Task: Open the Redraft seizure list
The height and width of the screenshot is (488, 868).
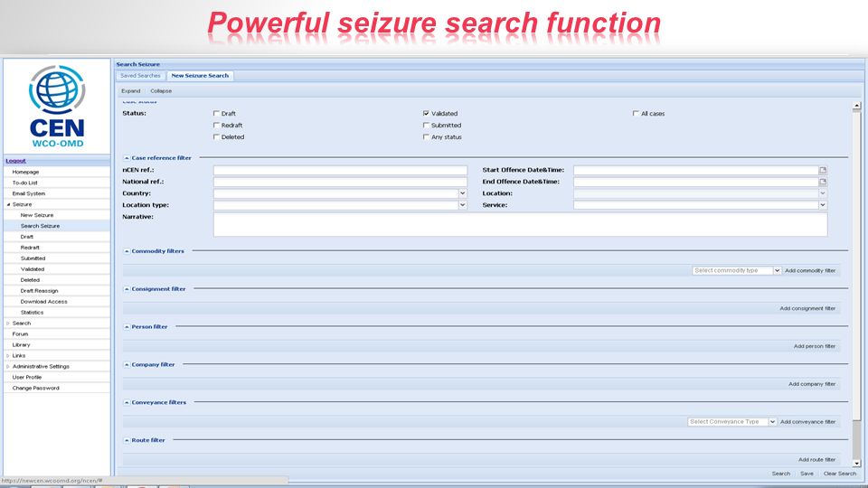Action: tap(30, 248)
